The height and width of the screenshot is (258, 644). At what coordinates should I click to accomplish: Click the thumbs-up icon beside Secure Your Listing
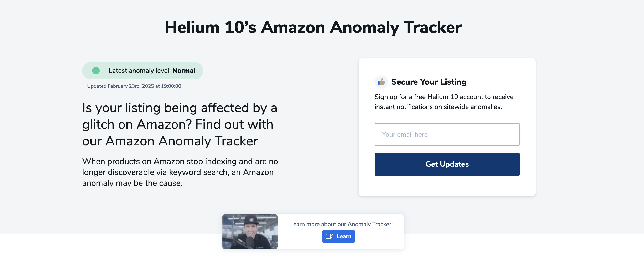coord(381,82)
